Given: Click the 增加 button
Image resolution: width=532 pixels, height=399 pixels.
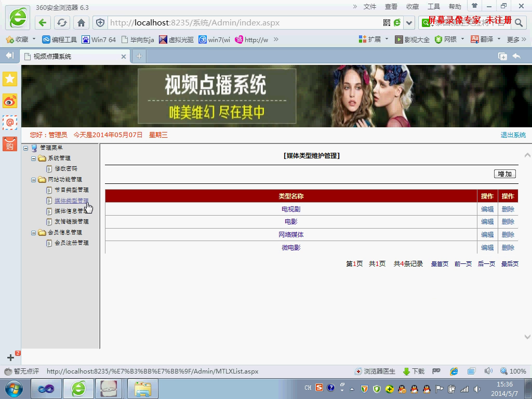Looking at the screenshot, I should (505, 174).
